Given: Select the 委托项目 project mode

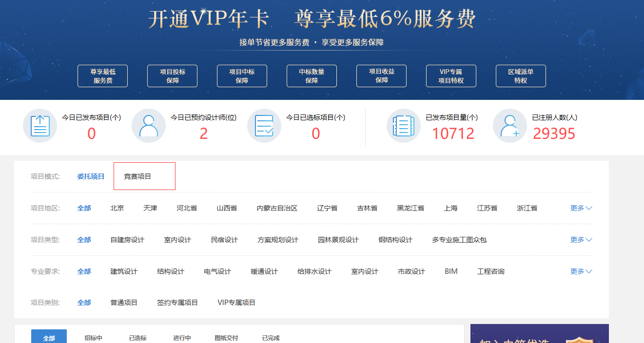Looking at the screenshot, I should 91,176.
